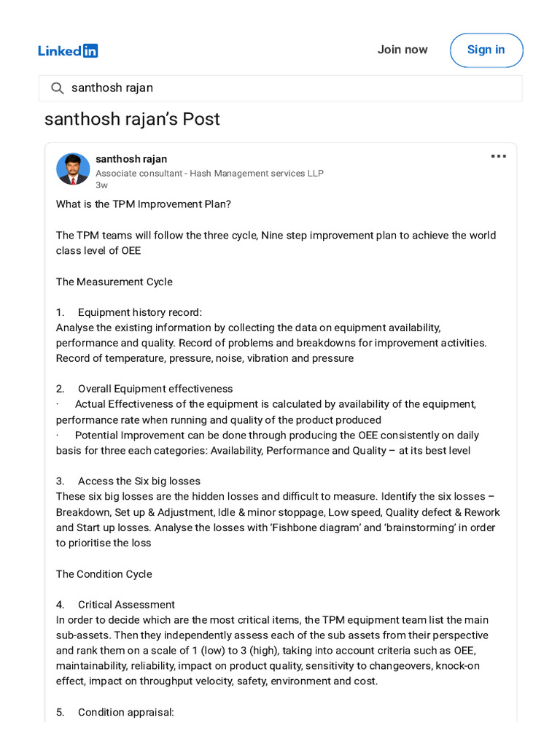Image resolution: width=560 pixels, height=747 pixels.
Task: Click "The Measurement Cycle" text
Action: [114, 282]
